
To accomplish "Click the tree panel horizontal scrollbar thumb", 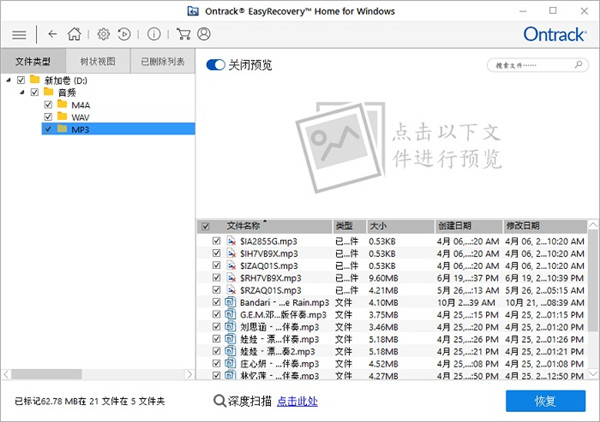I will pyautogui.click(x=46, y=374).
